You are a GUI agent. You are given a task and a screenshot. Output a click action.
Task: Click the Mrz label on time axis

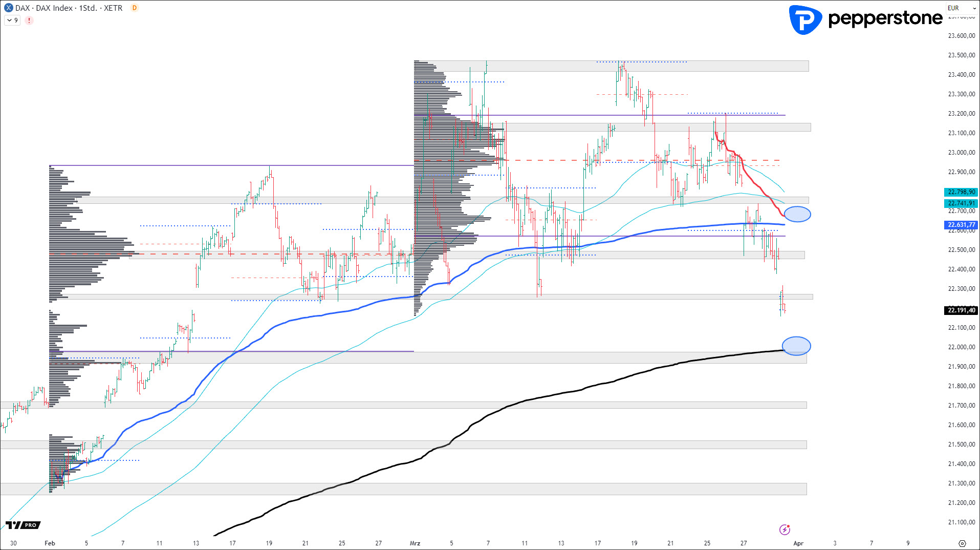pos(415,543)
